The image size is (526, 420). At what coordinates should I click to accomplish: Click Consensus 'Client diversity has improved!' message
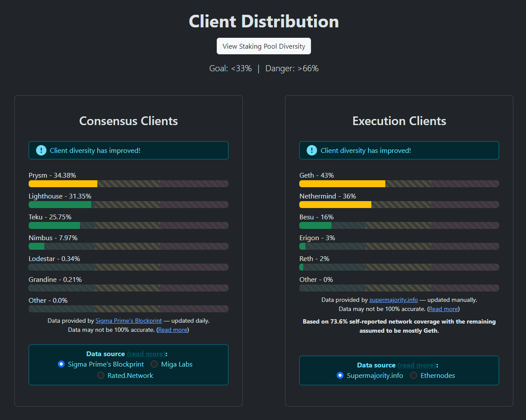click(x=95, y=150)
